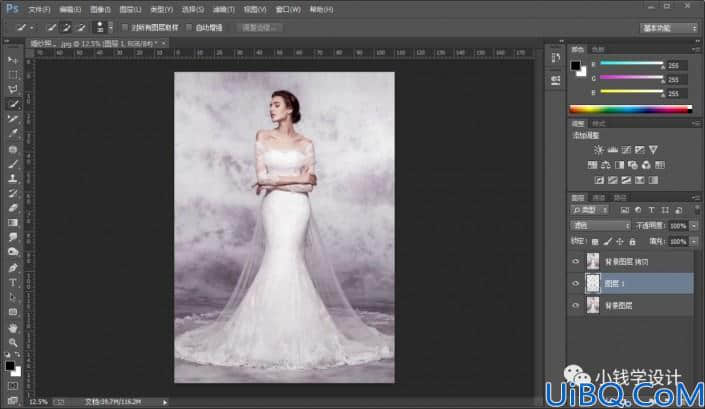Click the Refine Edge button
The image size is (705, 409).
pos(260,28)
